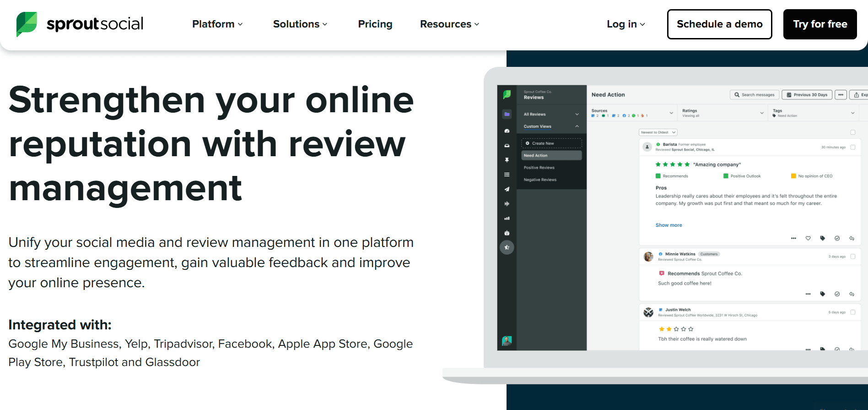The width and height of the screenshot is (868, 410).
Task: Click the user avatar at sidebar bottom
Action: pyautogui.click(x=507, y=341)
